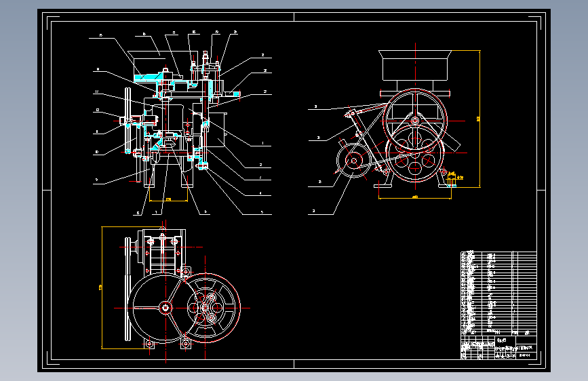Click the title block at bottom-right corner

[x=498, y=348]
